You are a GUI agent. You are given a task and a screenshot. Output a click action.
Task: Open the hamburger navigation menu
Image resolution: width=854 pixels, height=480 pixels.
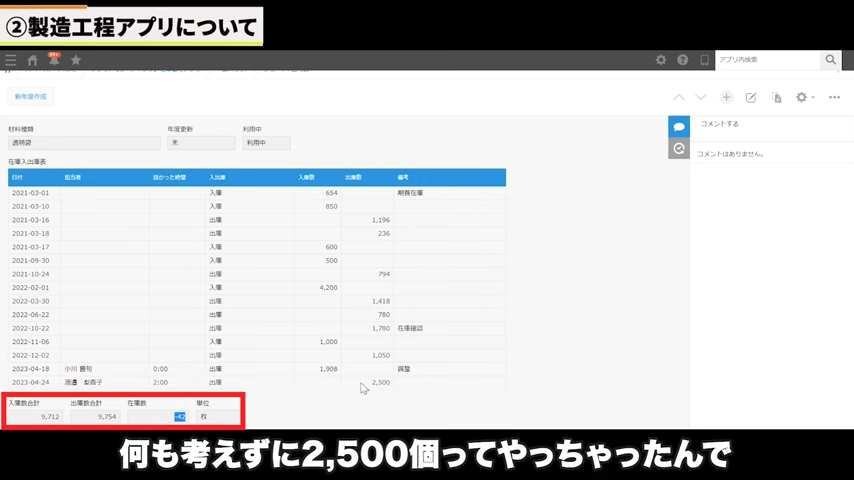click(x=11, y=60)
